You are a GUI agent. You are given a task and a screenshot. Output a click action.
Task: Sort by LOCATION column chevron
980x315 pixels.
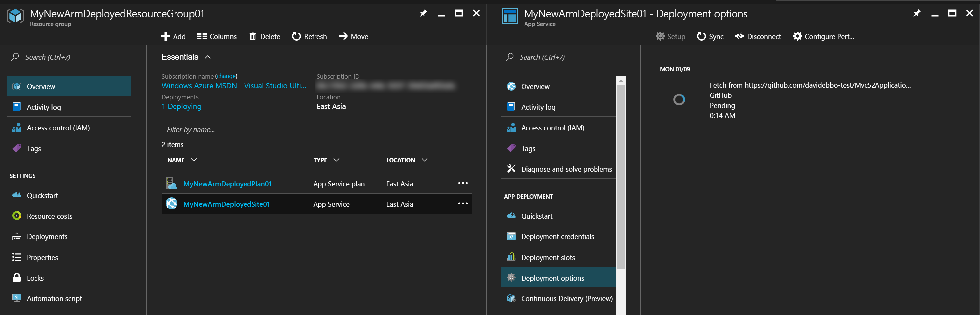[x=425, y=160]
